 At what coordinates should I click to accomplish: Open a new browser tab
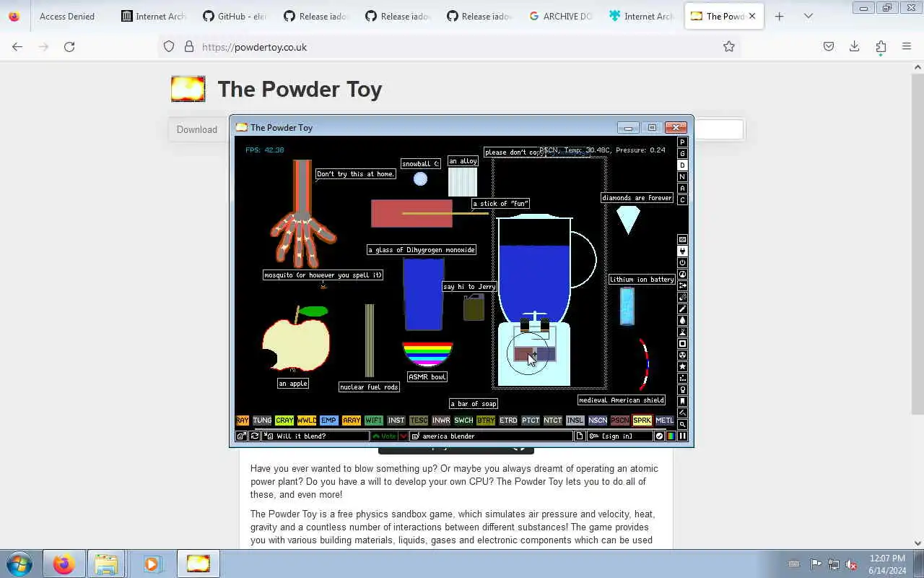(x=779, y=16)
